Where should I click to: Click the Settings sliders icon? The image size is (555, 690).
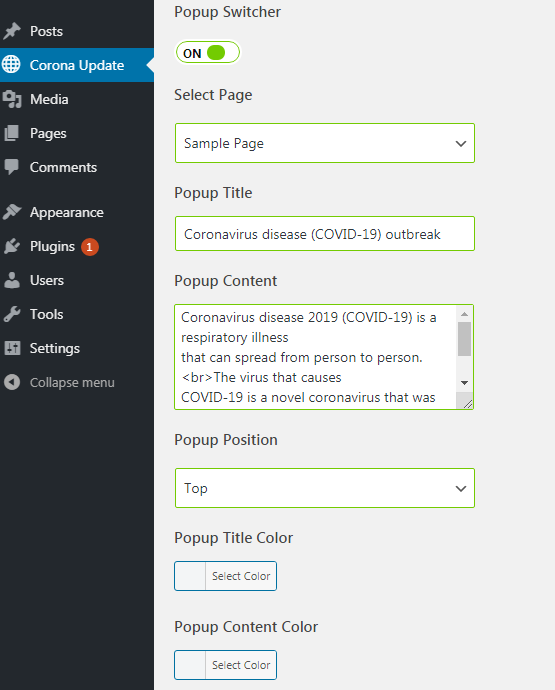tap(12, 348)
